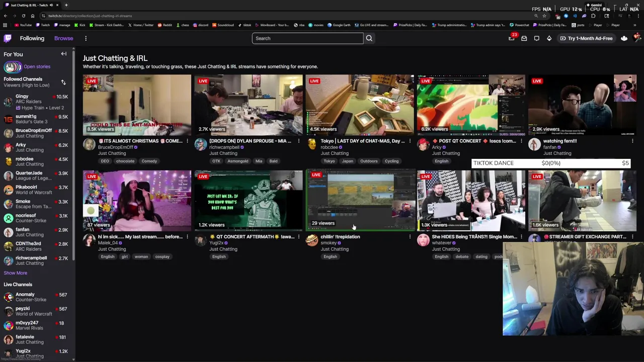Open the Kick bookmark
Image resolution: width=644 pixels, height=362 pixels.
tap(79, 25)
